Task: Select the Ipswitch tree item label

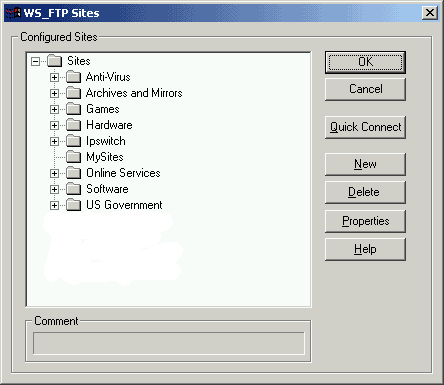Action: [106, 141]
